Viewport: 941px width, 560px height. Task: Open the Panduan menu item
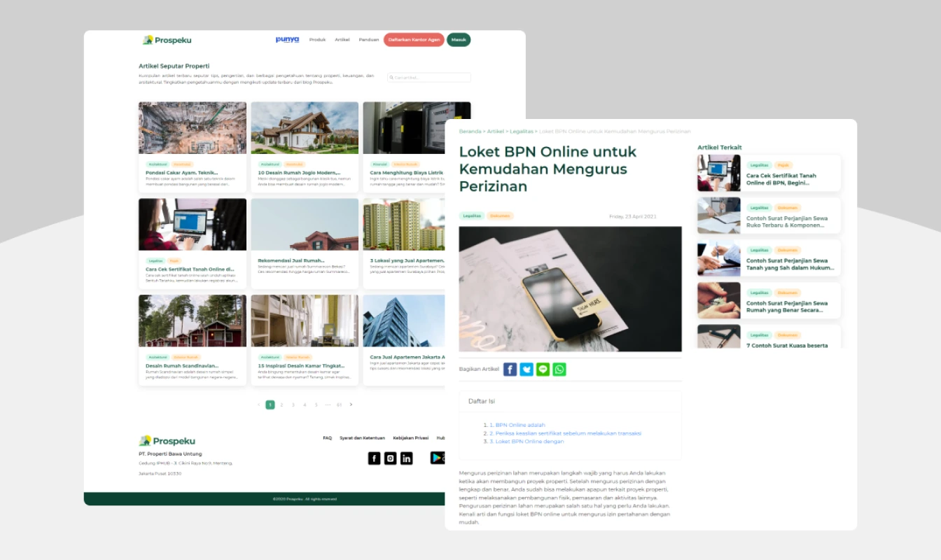369,40
